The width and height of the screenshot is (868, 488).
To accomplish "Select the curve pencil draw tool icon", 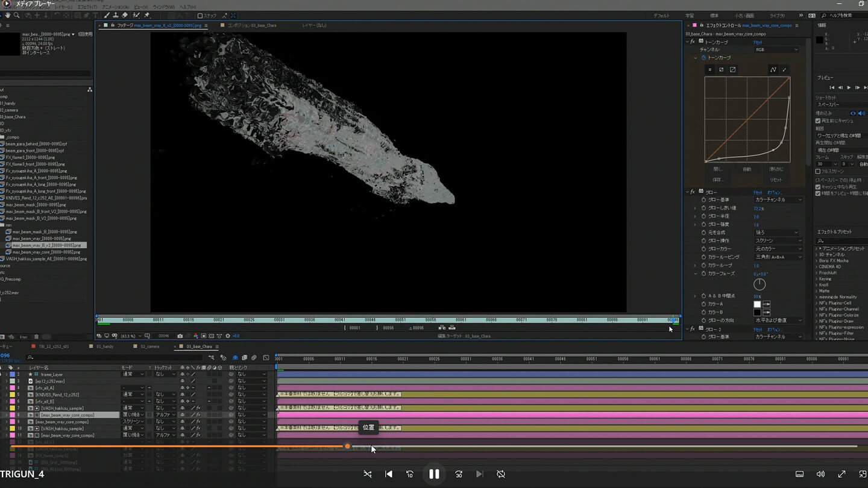I will [785, 70].
